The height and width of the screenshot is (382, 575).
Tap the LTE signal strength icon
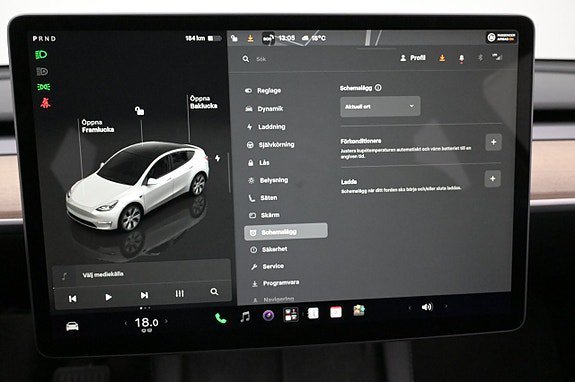point(497,57)
